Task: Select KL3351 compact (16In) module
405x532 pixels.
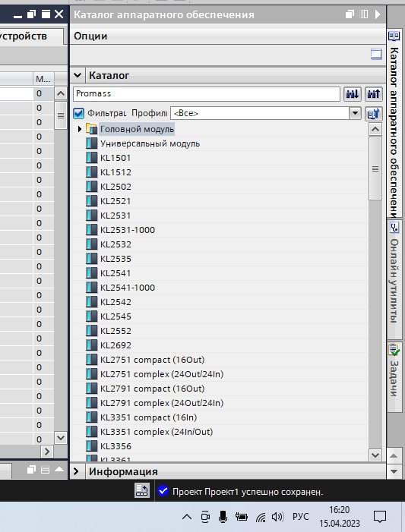Action: 148,417
